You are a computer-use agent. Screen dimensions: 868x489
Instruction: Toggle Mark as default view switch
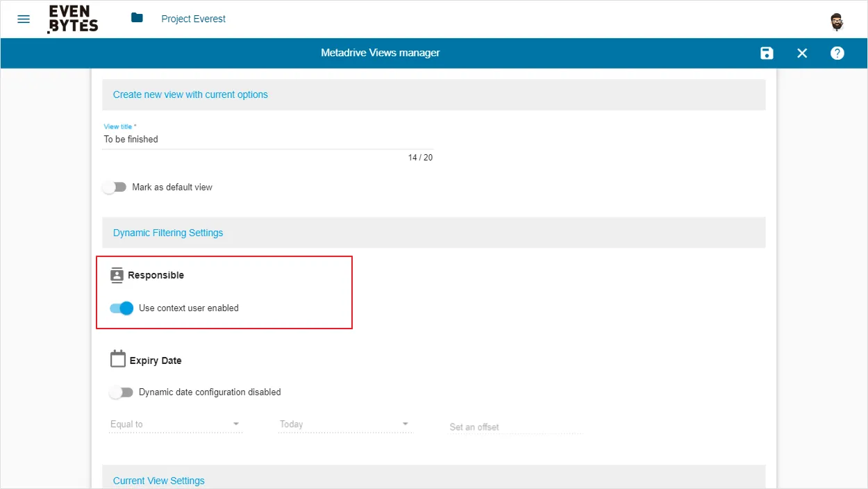tap(115, 187)
